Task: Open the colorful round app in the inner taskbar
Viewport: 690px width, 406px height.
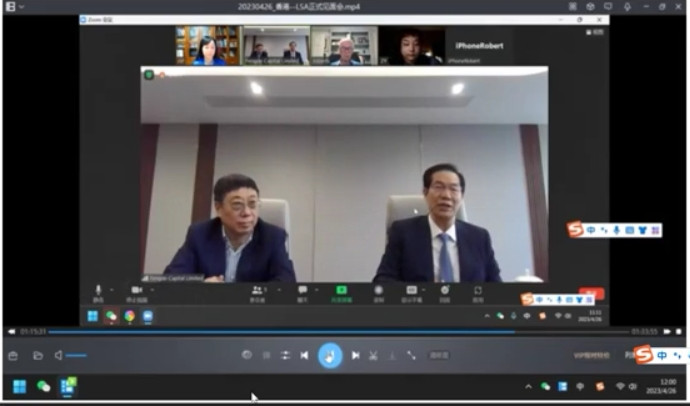Action: (x=129, y=316)
